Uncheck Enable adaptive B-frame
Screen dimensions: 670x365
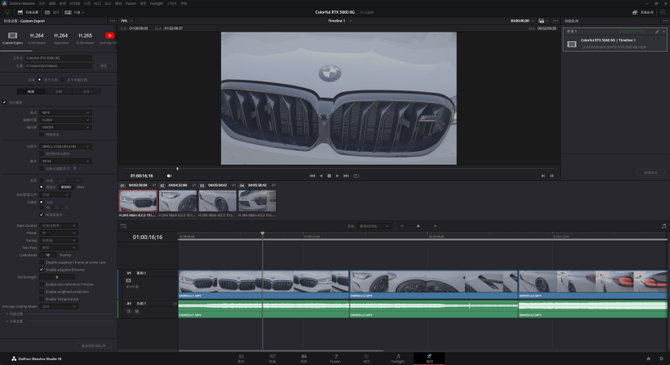41,270
